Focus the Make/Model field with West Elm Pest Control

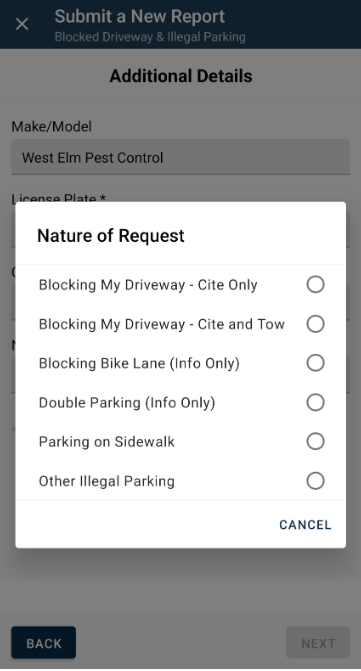click(x=180, y=157)
